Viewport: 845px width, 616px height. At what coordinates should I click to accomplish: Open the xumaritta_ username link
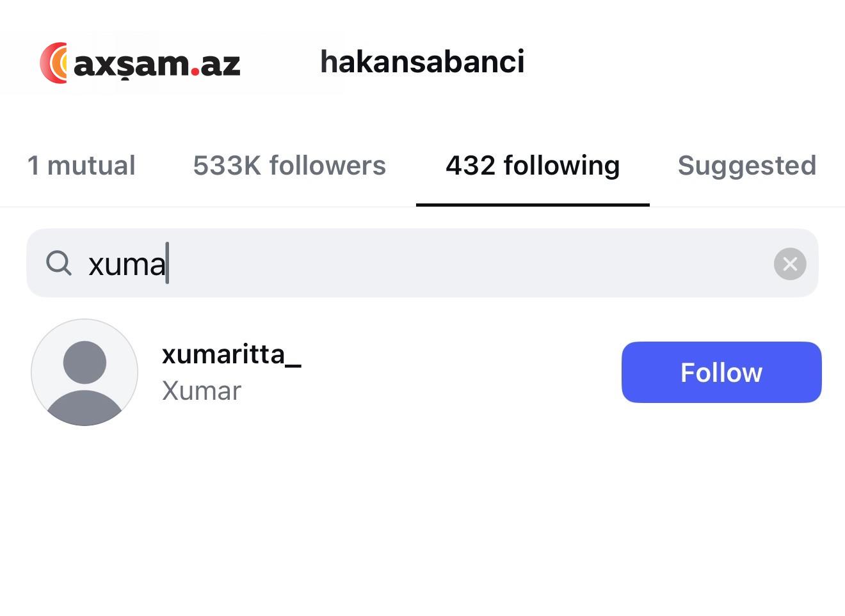231,354
